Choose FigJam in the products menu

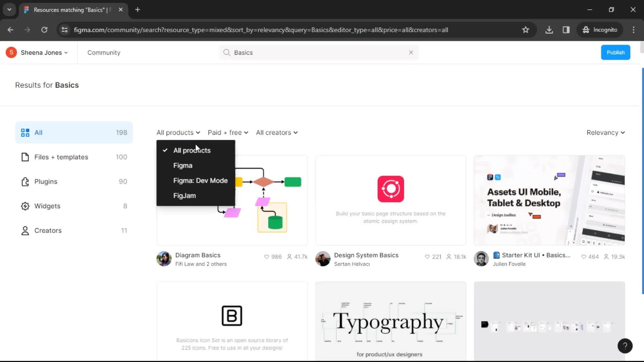(196, 196)
